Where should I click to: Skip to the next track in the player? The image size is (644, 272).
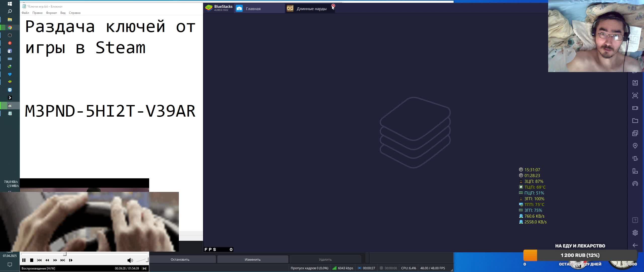pyautogui.click(x=63, y=260)
